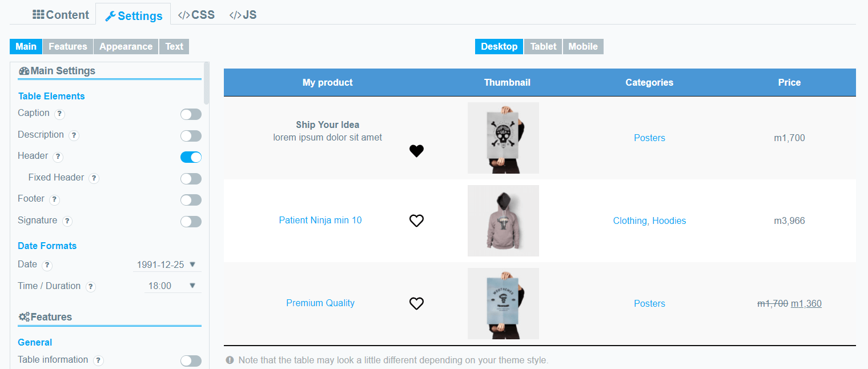
Task: Click the gear icon beside the Features heading
Action: pyautogui.click(x=23, y=316)
